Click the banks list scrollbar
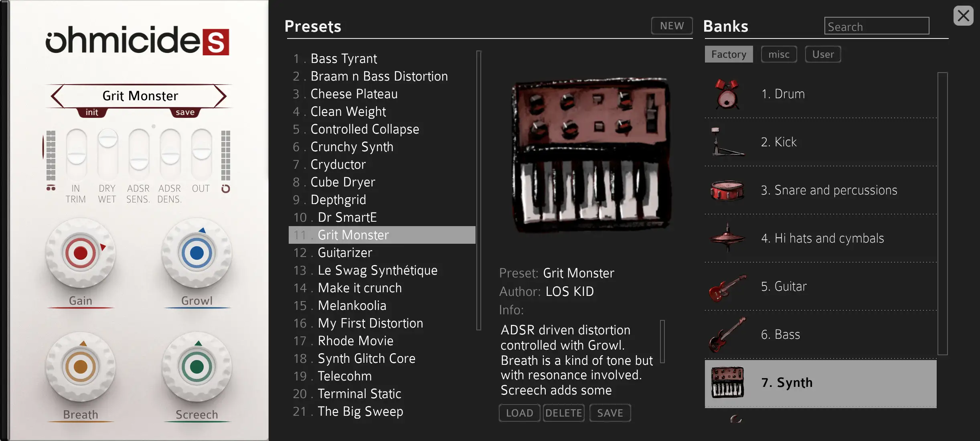 click(x=943, y=213)
